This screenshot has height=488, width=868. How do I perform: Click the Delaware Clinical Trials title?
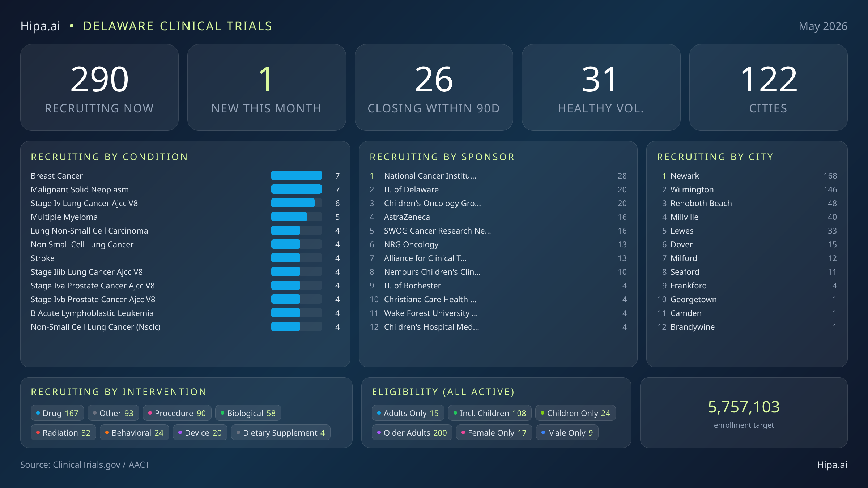pyautogui.click(x=178, y=26)
